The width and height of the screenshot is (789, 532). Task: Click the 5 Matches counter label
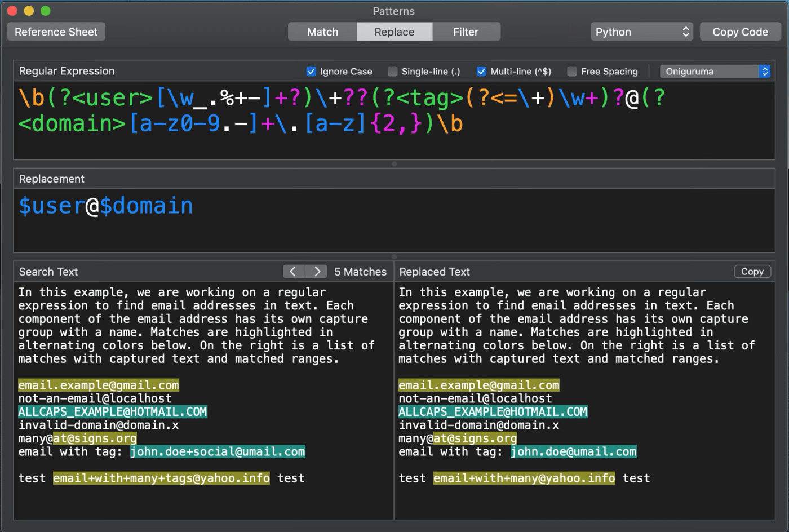point(360,272)
